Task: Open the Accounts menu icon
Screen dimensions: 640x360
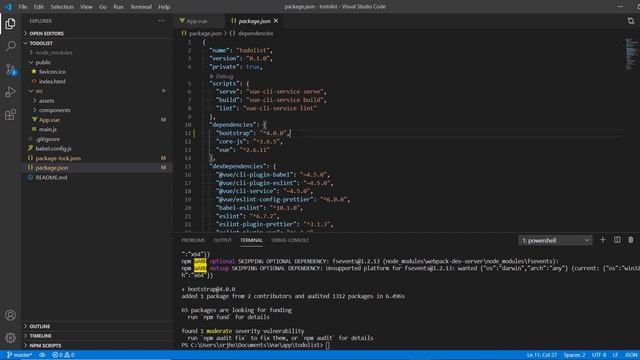Action: tap(10, 315)
